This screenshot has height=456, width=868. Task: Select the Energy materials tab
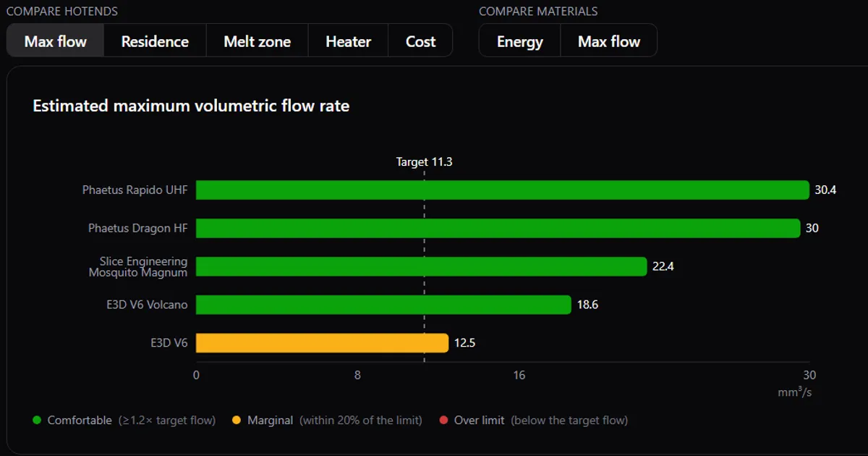(519, 41)
